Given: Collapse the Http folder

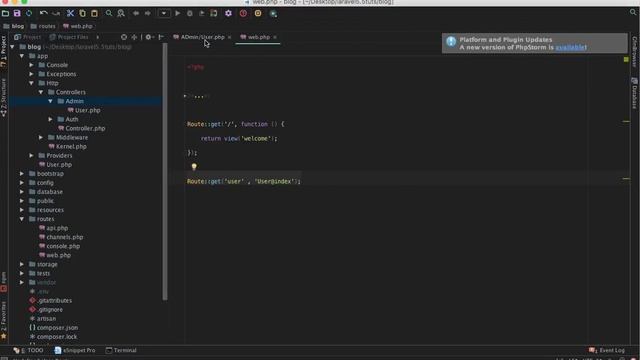Looking at the screenshot, I should (x=31, y=83).
